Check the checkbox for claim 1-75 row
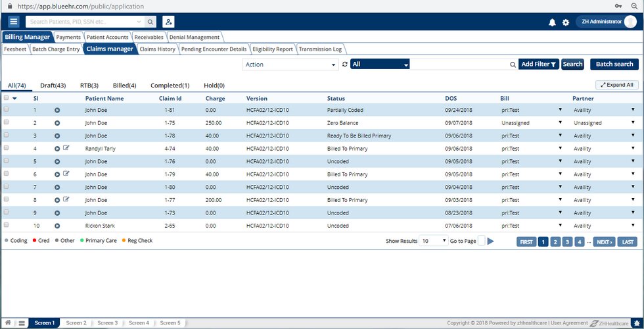The height and width of the screenshot is (329, 644). [7, 123]
